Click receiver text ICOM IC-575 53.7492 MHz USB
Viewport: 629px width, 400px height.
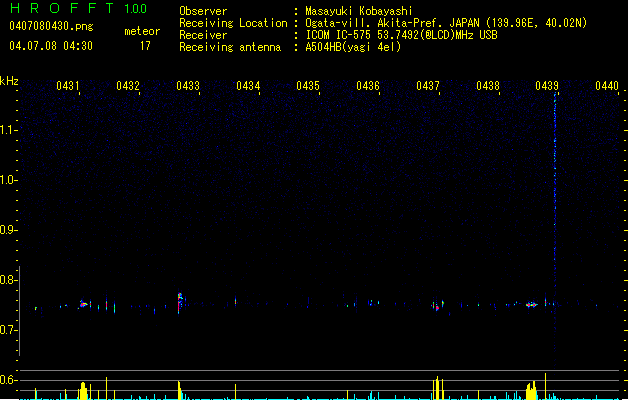(x=402, y=35)
